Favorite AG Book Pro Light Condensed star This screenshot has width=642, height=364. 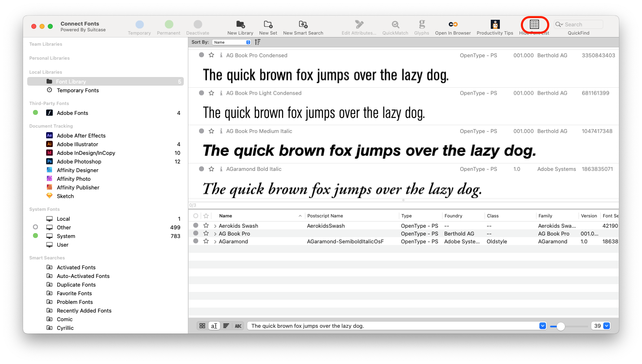(211, 93)
